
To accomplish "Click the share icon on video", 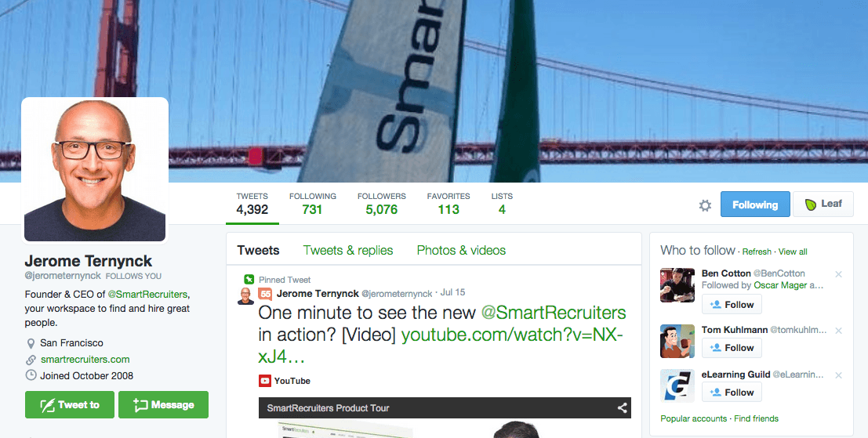I will coord(623,408).
